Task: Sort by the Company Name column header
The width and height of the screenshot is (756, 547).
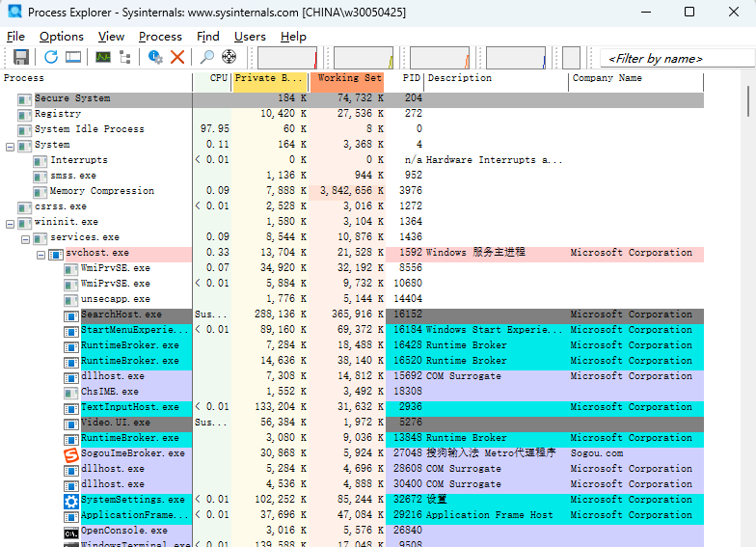Action: [x=636, y=81]
